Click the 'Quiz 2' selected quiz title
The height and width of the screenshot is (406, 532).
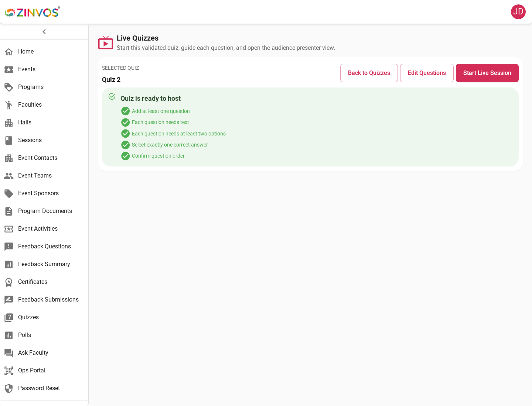(111, 80)
